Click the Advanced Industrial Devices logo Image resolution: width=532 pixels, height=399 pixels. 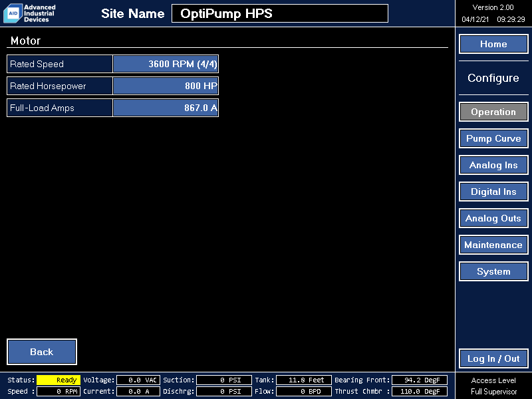coord(29,13)
